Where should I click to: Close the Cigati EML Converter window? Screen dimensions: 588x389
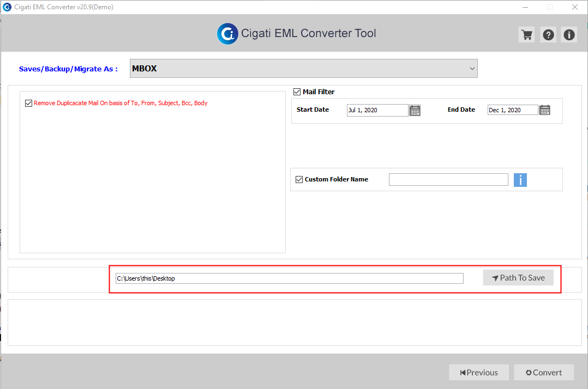[x=575, y=7]
